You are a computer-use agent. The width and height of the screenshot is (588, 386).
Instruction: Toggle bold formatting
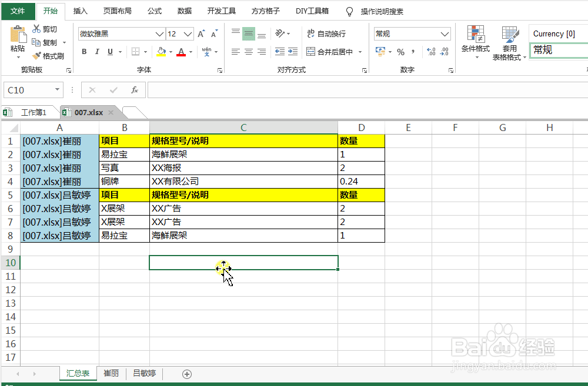pyautogui.click(x=83, y=52)
